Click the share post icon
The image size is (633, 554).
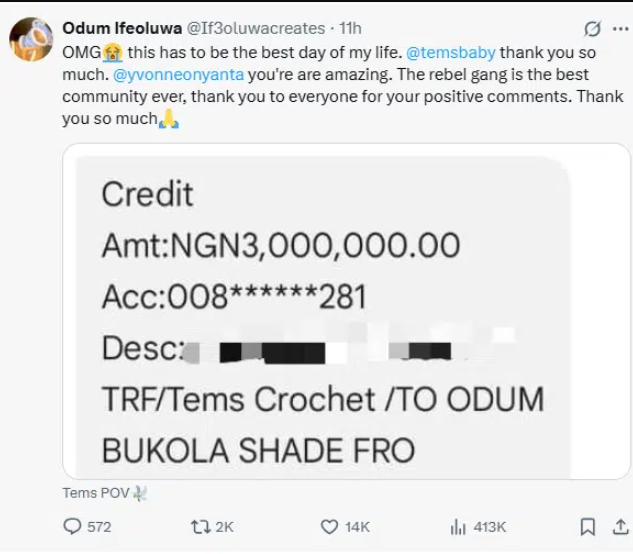pos(618,526)
